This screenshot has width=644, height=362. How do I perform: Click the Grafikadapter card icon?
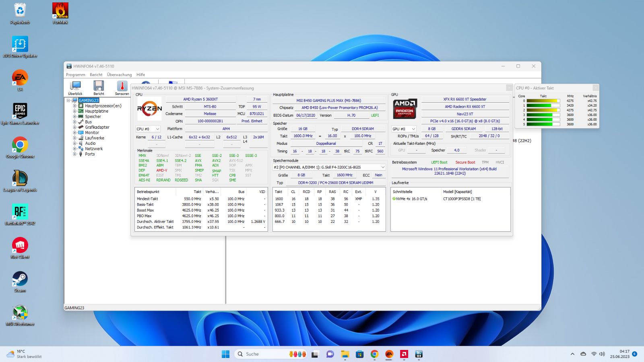[x=80, y=127]
